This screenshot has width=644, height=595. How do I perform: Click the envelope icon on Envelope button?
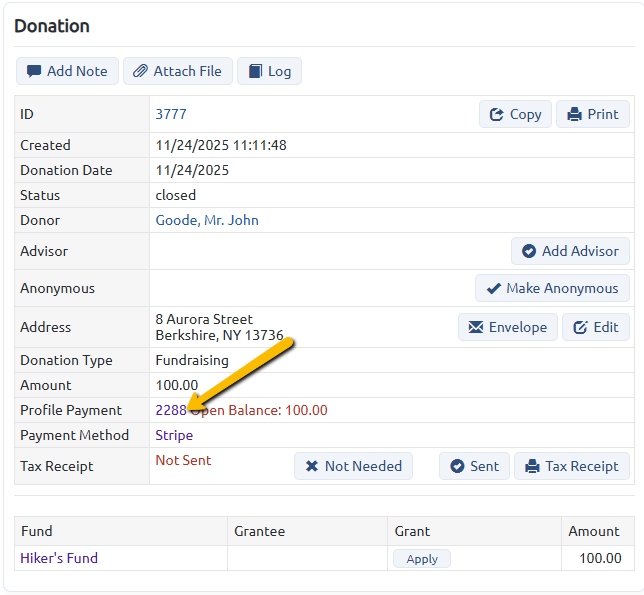click(x=476, y=327)
